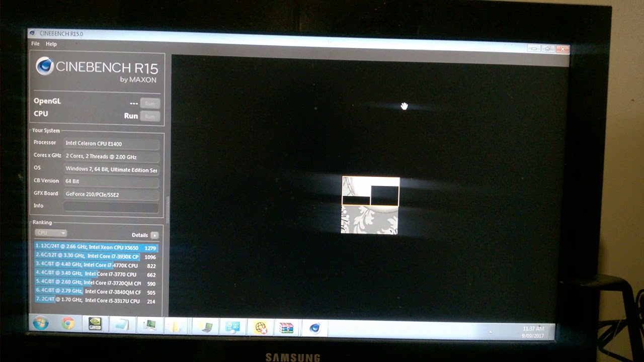Click the Details arrow button
Image resolution: width=644 pixels, height=362 pixels.
(154, 235)
